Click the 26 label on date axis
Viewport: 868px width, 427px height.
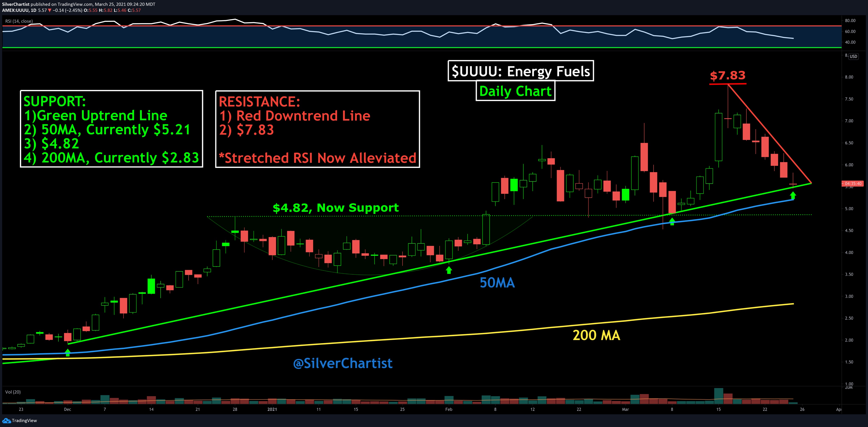802,409
